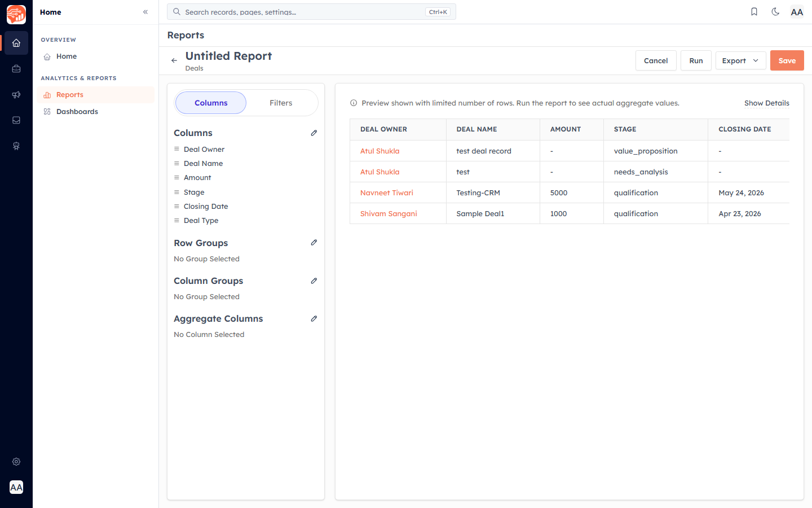Select the test deal record cell
This screenshot has height=508, width=812.
[x=493, y=151]
